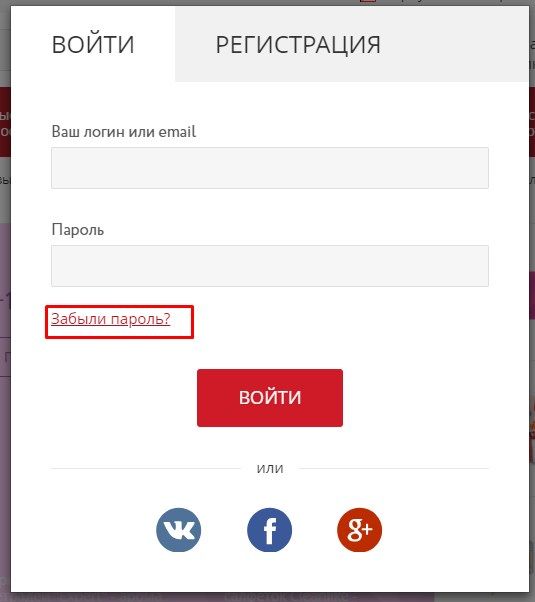The image size is (535, 602).
Task: Click the blue VKontakte round logo
Action: pyautogui.click(x=179, y=530)
